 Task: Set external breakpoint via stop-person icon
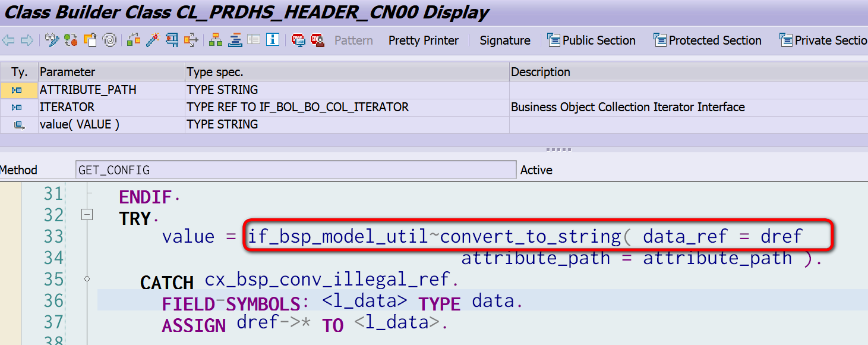317,40
